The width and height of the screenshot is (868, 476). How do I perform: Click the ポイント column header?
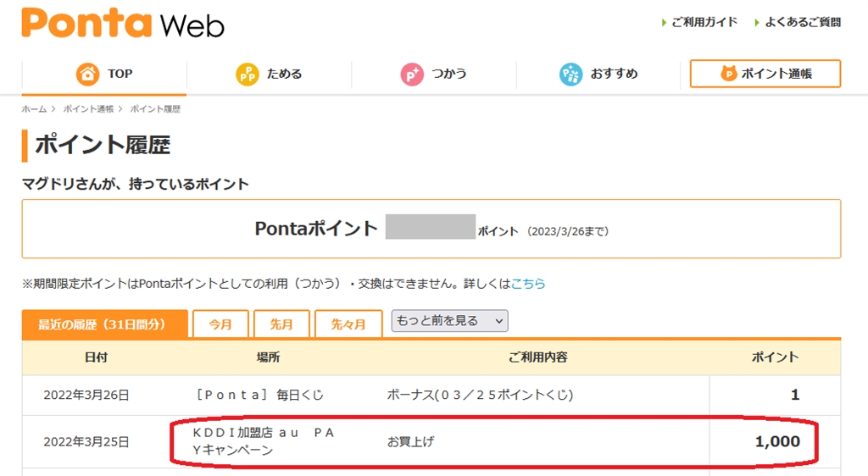click(x=775, y=357)
